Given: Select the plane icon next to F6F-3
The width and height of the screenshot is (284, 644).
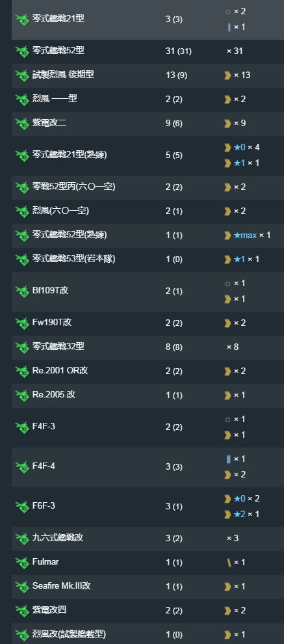Looking at the screenshot, I should coord(21,506).
